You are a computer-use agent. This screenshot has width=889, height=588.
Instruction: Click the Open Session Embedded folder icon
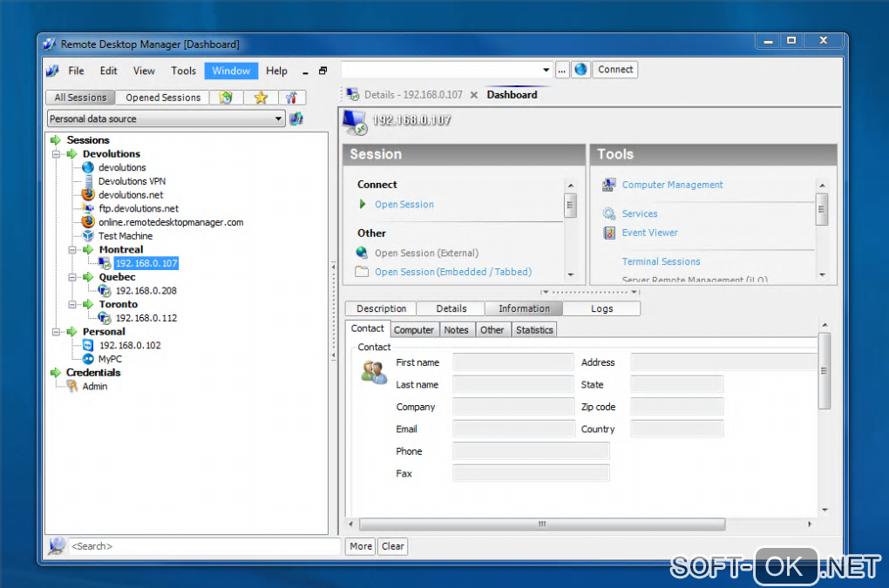tap(362, 272)
